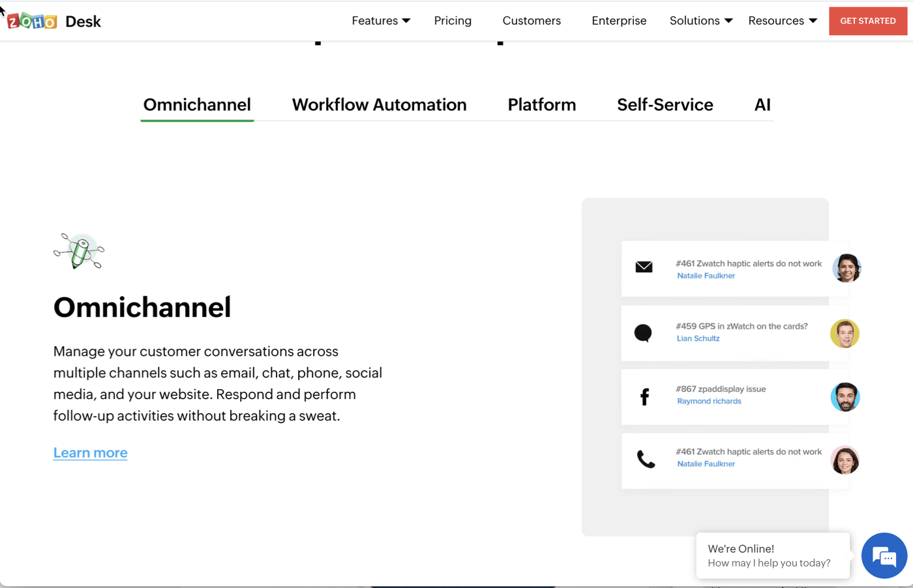The image size is (913, 588).
Task: Open the Customers page
Action: (x=531, y=21)
